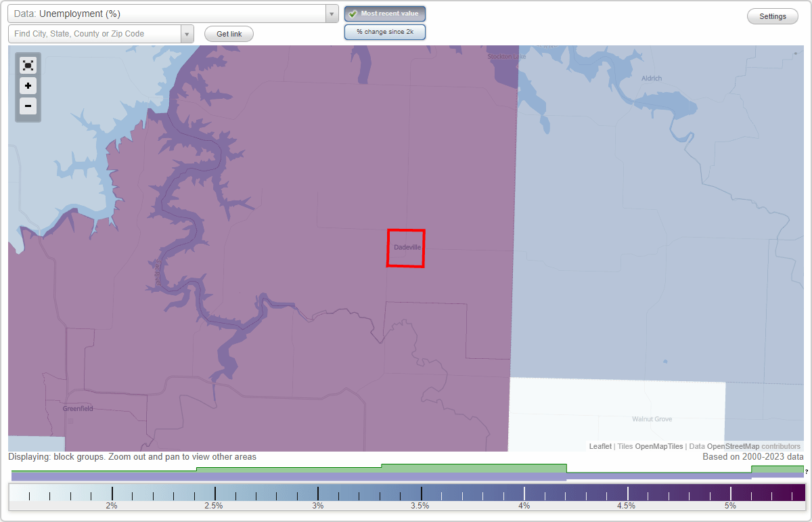
Task: Click the histogram help question mark
Action: 807,472
